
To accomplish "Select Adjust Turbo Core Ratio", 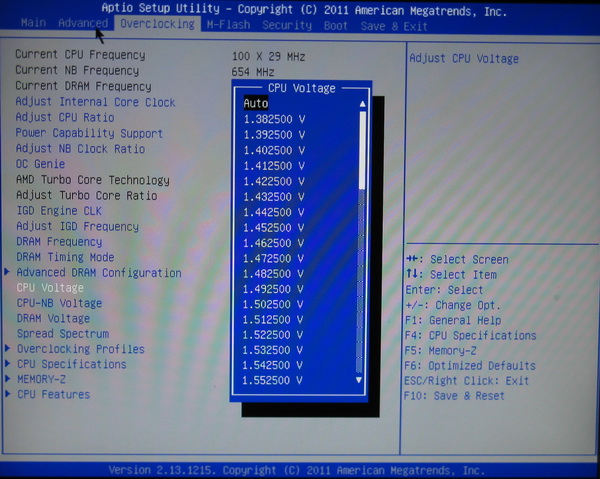I will pos(86,196).
